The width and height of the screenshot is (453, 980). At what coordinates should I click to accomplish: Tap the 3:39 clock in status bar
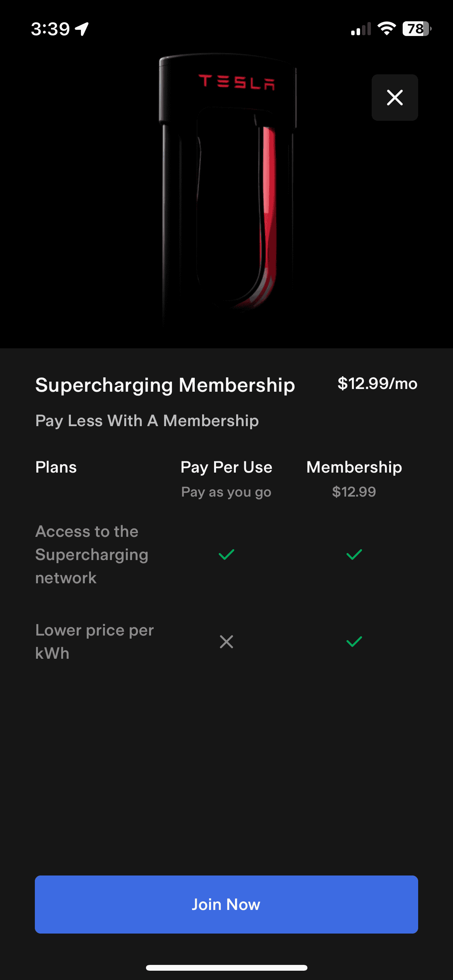click(50, 29)
